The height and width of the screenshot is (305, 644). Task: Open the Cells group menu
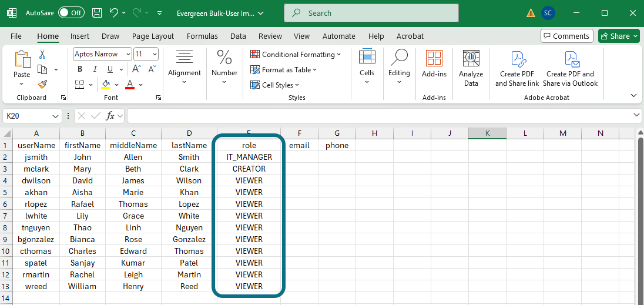pos(367,67)
